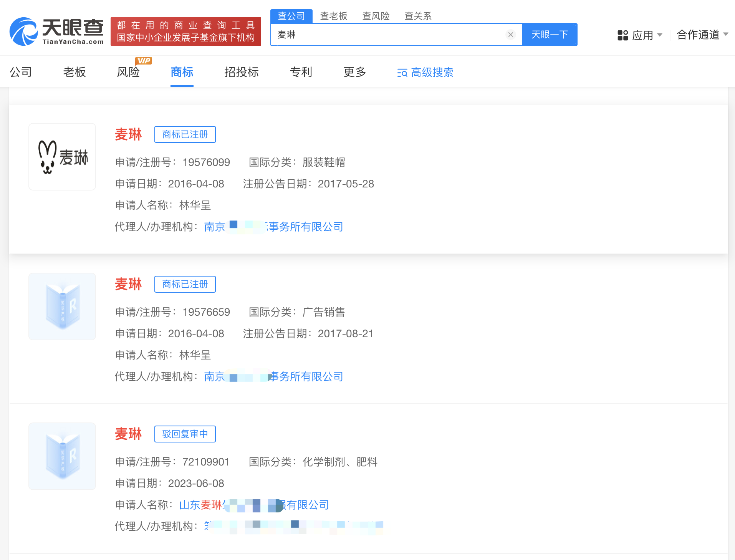Open 麦琳 trademark under 驳回复审中 status
Screen dimensions: 735x560
(x=128, y=434)
